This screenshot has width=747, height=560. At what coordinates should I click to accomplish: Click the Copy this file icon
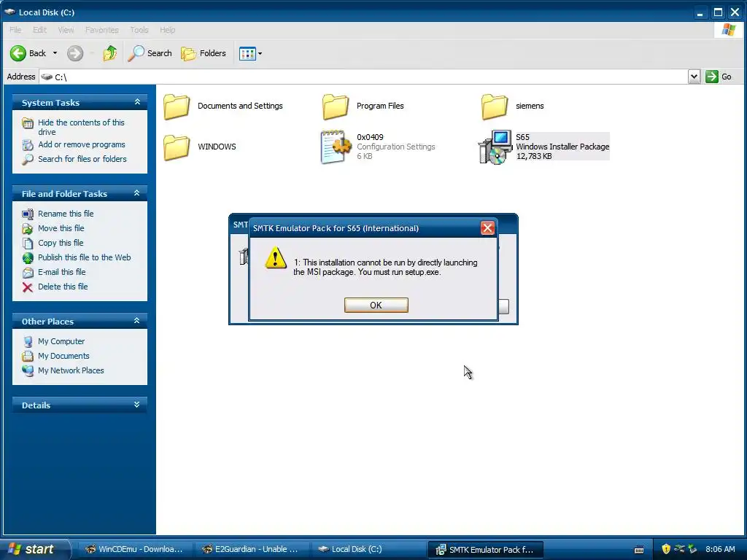coord(28,244)
